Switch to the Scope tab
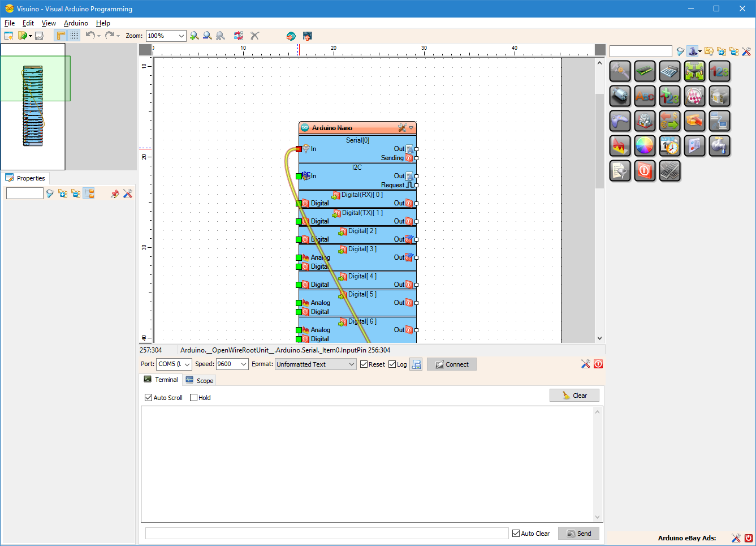 pyautogui.click(x=200, y=380)
